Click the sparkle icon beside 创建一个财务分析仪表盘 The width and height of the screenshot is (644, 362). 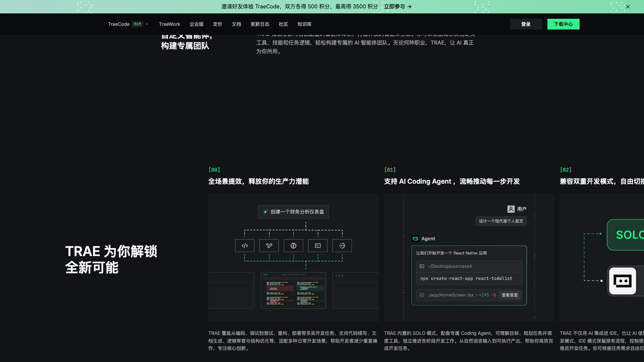[266, 212]
